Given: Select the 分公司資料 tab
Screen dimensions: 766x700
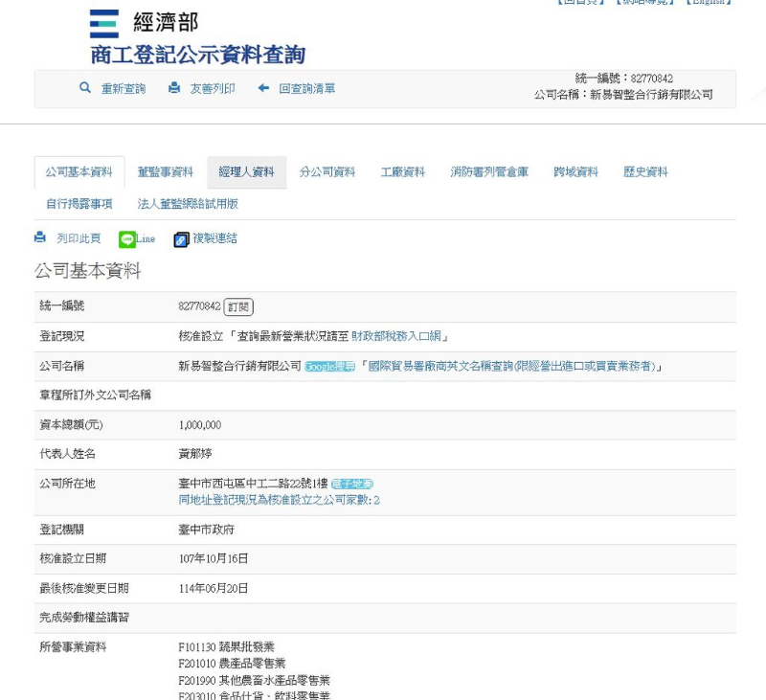Looking at the screenshot, I should (x=327, y=172).
